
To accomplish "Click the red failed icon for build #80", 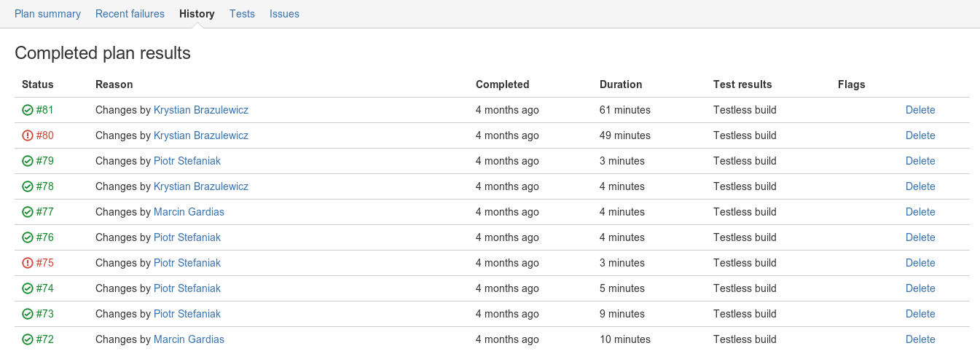I will 28,135.
